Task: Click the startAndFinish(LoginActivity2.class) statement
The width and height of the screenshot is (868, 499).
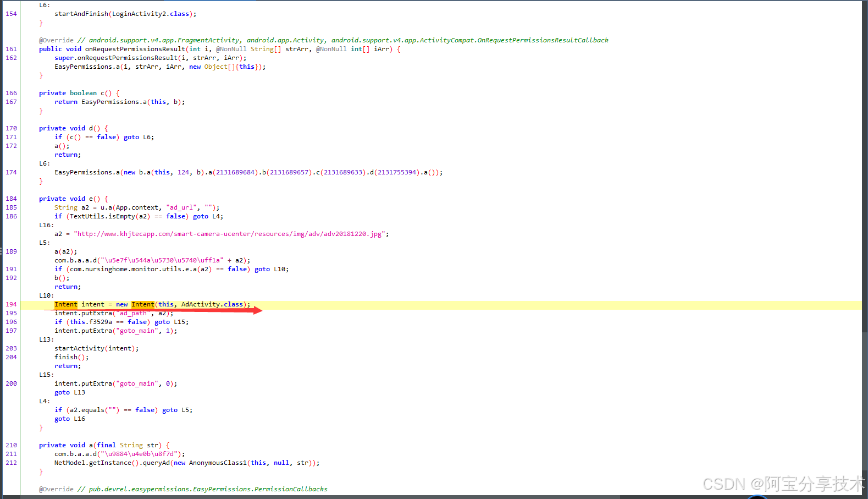Action: click(125, 14)
